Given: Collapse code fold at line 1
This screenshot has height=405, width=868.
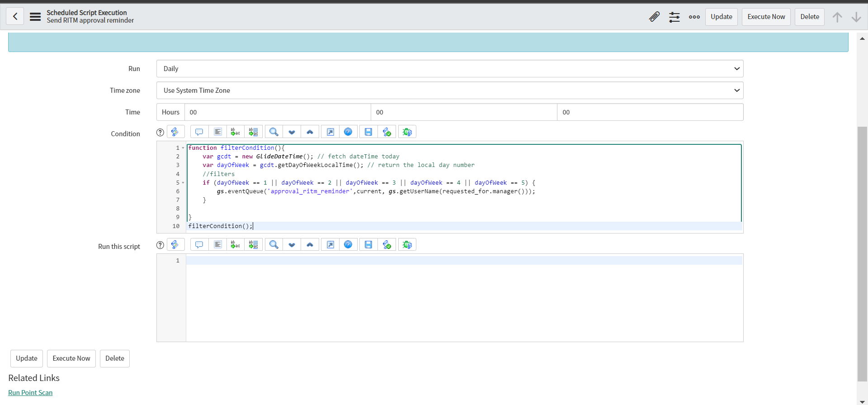Looking at the screenshot, I should 183,148.
